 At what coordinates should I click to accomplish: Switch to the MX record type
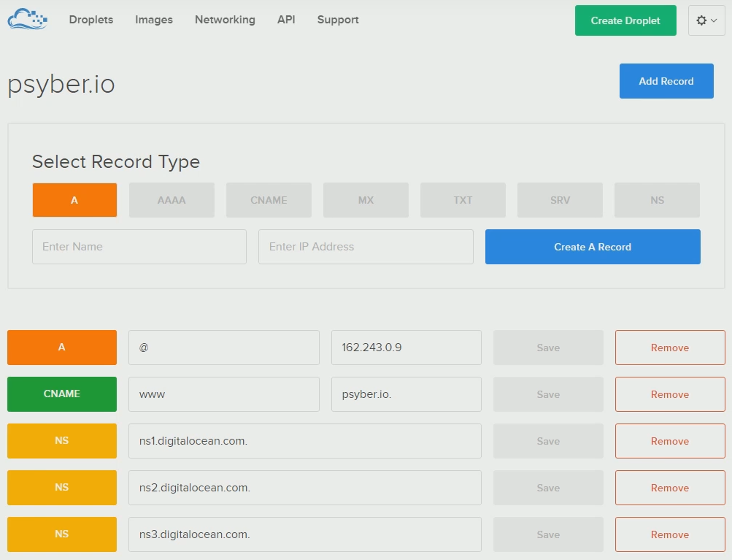coord(366,200)
